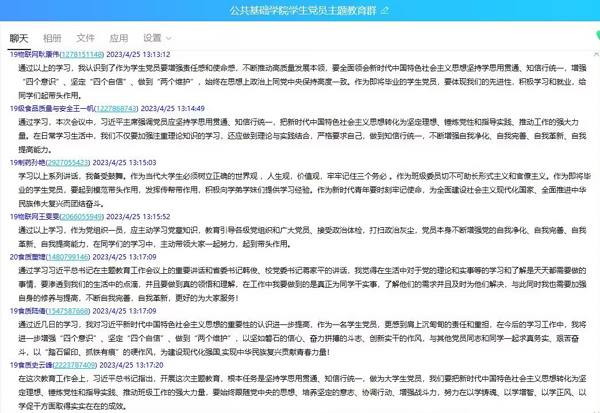Open the 相册 tab
The width and height of the screenshot is (600, 413).
pos(52,38)
